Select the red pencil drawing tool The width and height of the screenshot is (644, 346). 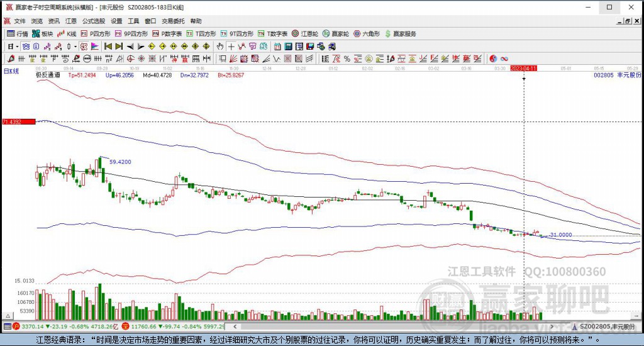(11, 59)
